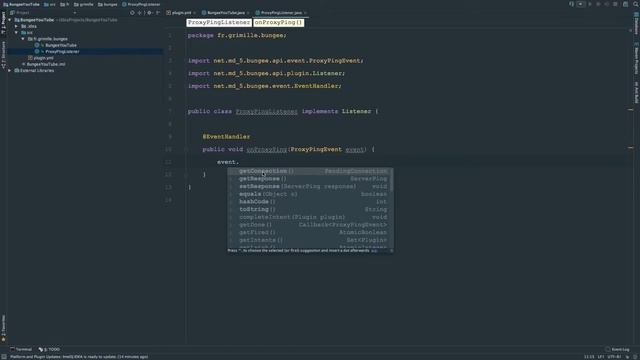640x360 pixels.
Task: Open Project panel settings gear
Action: pyautogui.click(x=149, y=13)
